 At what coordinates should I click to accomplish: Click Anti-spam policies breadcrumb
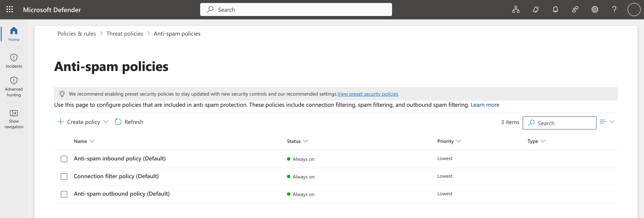(x=177, y=34)
